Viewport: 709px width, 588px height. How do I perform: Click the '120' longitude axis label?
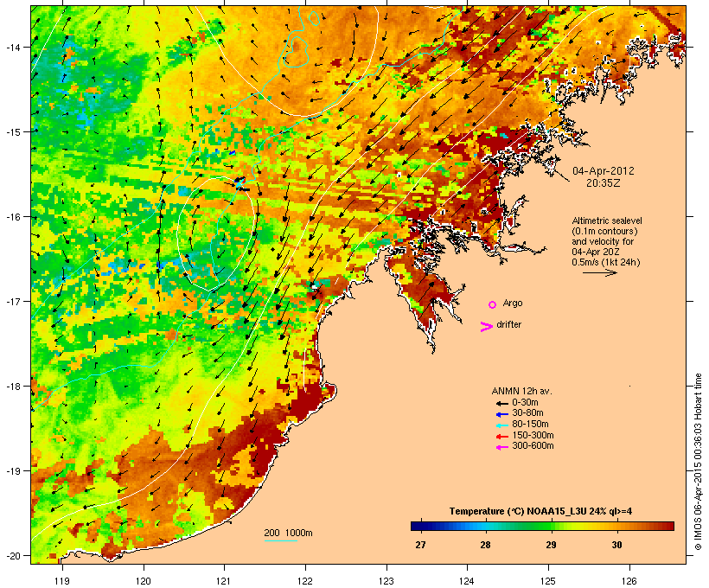click(144, 581)
